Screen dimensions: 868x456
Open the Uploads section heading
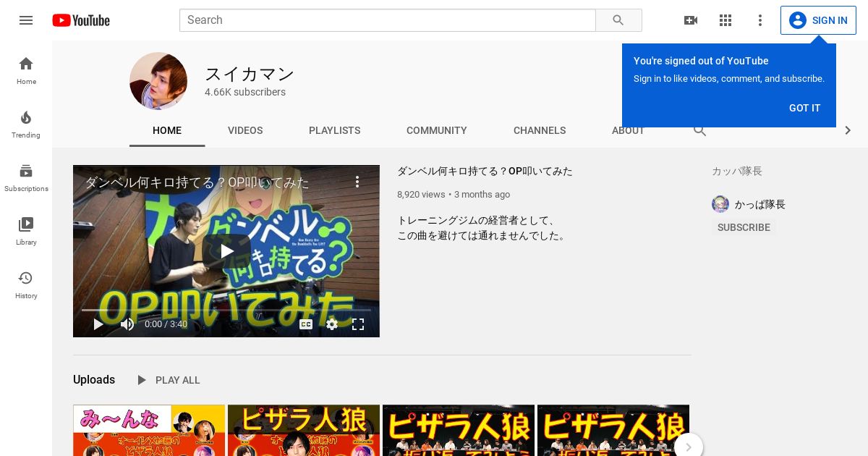pyautogui.click(x=94, y=380)
